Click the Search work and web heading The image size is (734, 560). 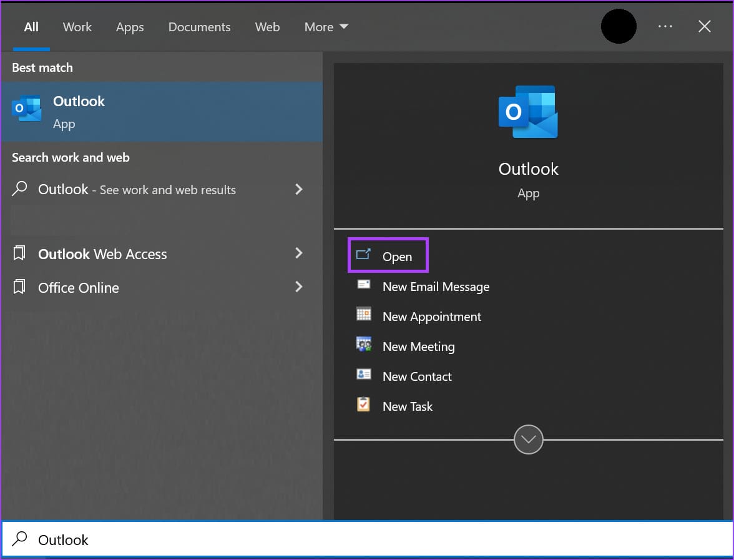(71, 157)
